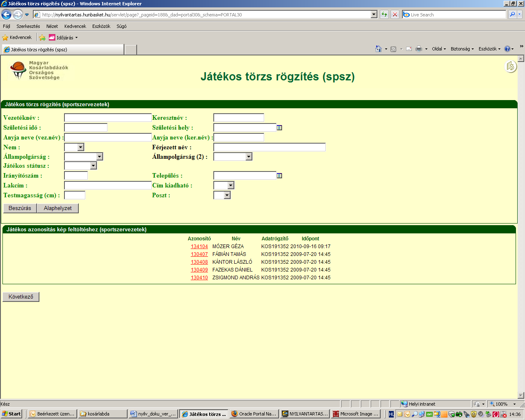The image size is (525, 420).
Task: Open the Nézet menu
Action: click(x=52, y=26)
